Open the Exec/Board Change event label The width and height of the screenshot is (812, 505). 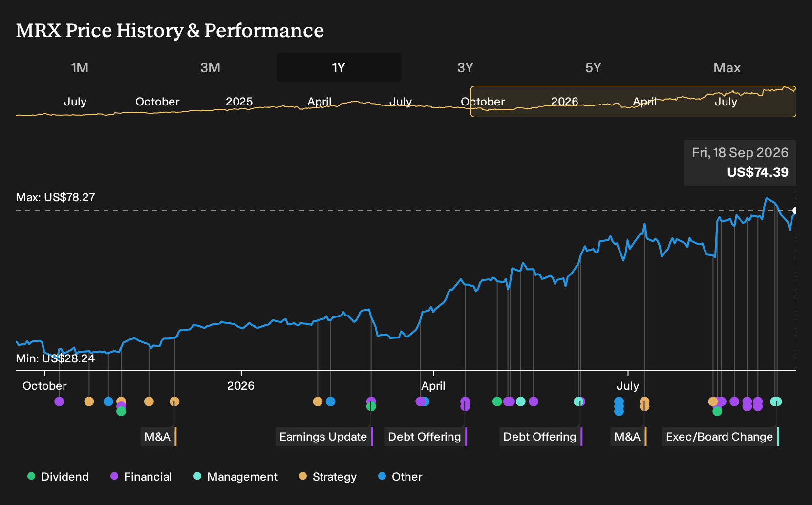(721, 437)
